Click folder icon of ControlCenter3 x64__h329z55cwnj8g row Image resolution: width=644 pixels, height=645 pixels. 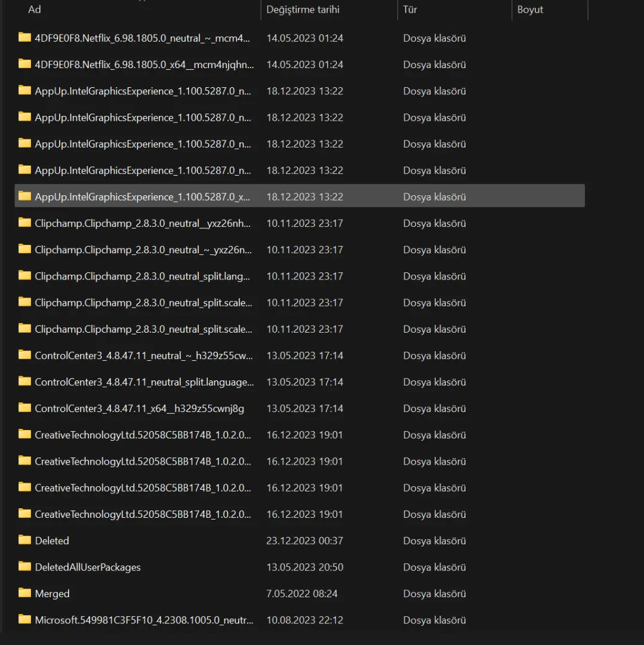(24, 408)
